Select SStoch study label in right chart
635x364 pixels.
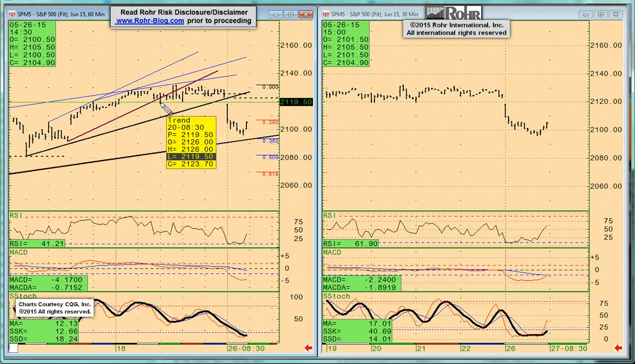point(336,296)
